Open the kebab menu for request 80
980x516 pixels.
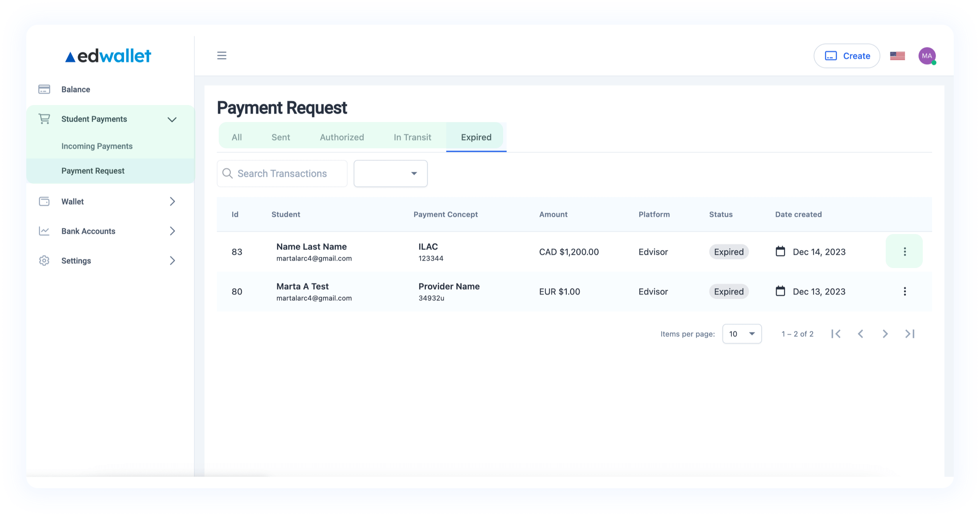(x=904, y=291)
